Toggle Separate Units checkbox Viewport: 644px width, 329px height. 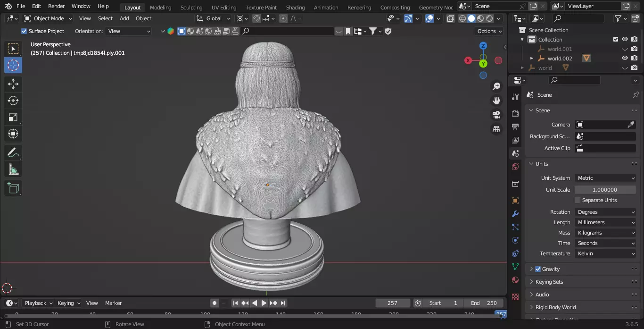click(578, 200)
